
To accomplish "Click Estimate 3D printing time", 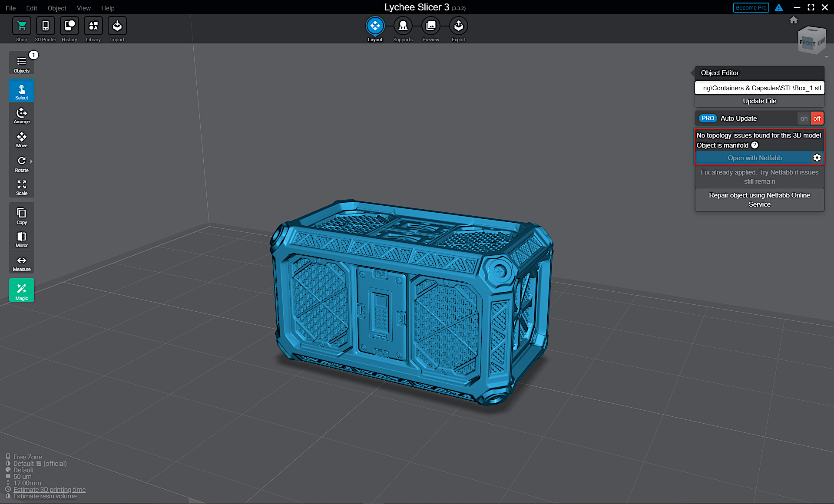I will [x=49, y=489].
